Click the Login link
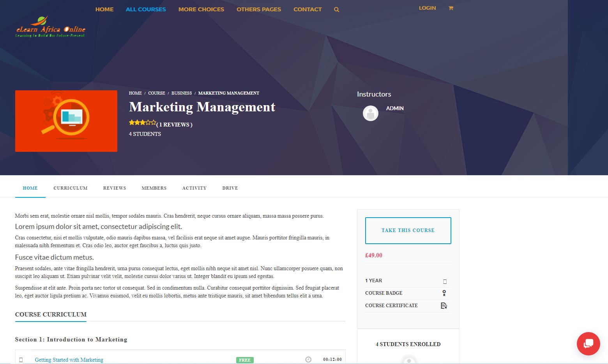 click(427, 8)
